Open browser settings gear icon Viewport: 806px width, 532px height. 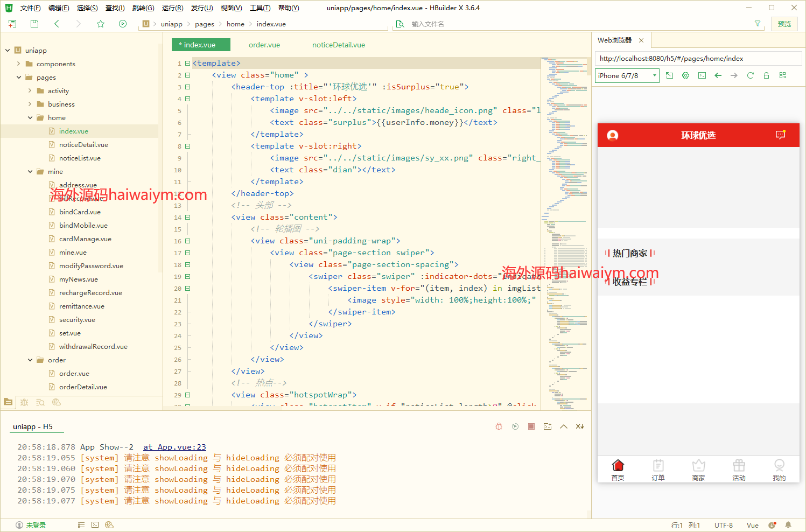pos(685,75)
